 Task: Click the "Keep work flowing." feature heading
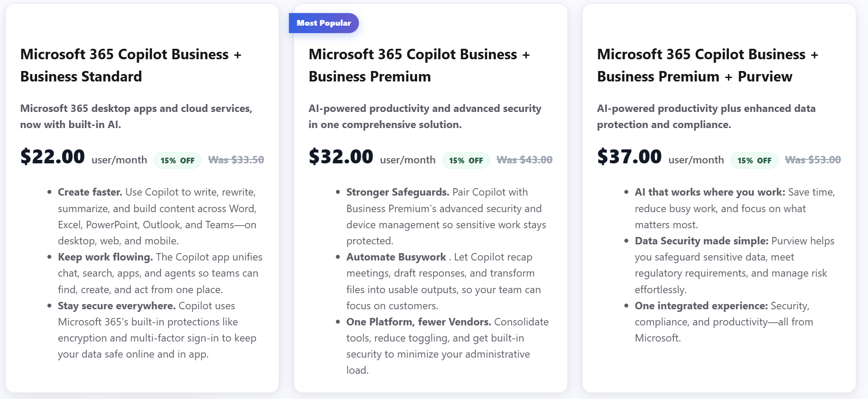[x=105, y=257]
